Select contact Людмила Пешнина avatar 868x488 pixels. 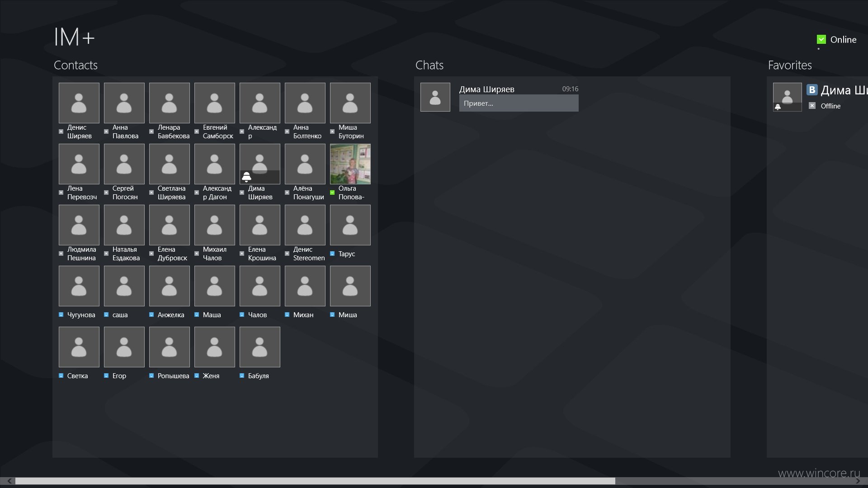[x=79, y=225]
